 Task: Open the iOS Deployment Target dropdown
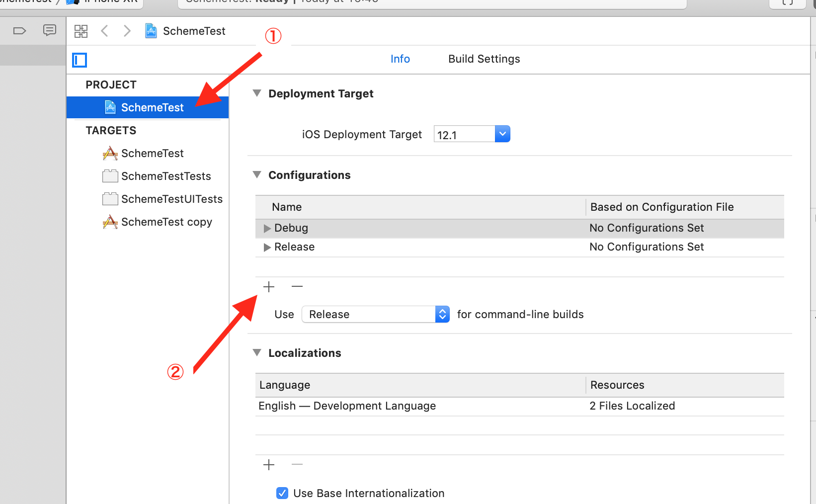click(502, 134)
